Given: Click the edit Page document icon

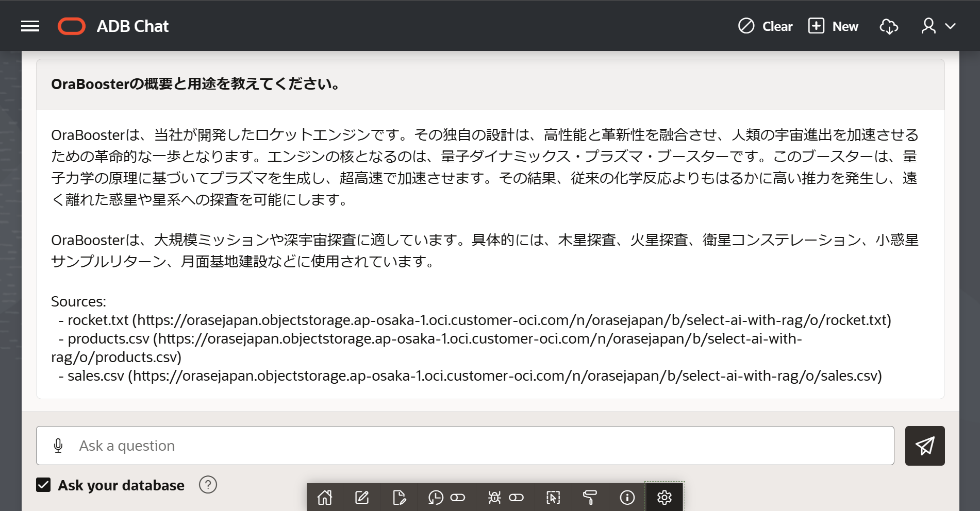Looking at the screenshot, I should coord(399,498).
